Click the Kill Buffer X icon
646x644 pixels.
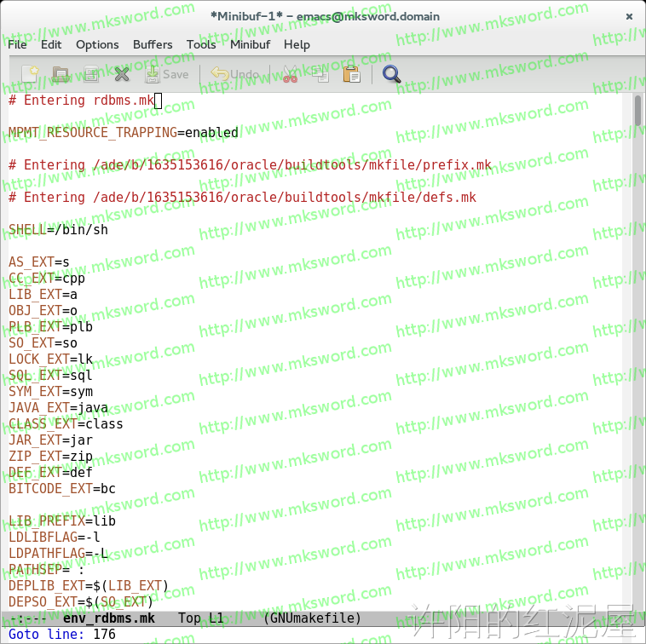click(122, 74)
